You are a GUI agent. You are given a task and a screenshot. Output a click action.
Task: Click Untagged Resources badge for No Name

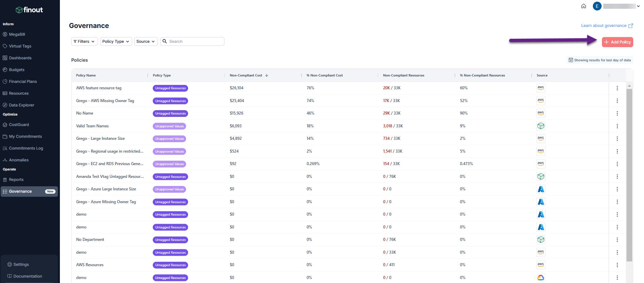pos(170,114)
